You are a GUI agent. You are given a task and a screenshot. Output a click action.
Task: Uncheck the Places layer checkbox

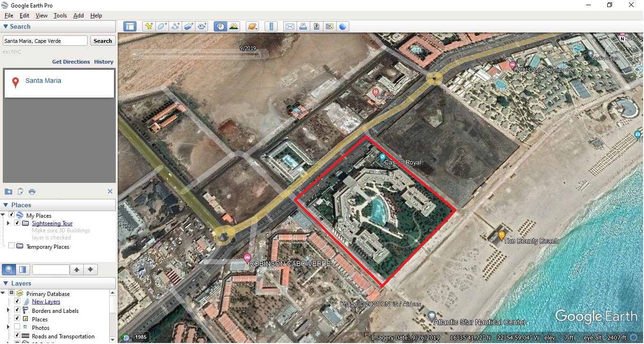point(17,319)
